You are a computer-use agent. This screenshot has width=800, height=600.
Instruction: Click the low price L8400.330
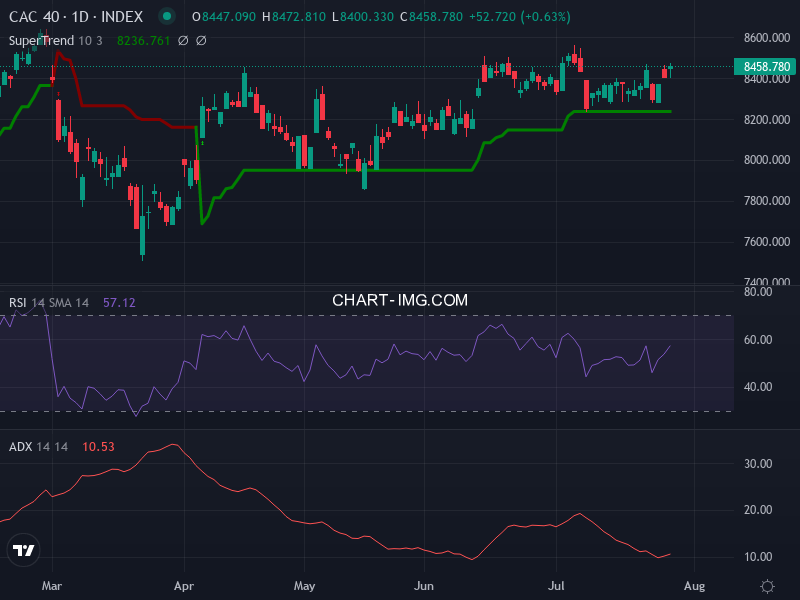pos(363,17)
